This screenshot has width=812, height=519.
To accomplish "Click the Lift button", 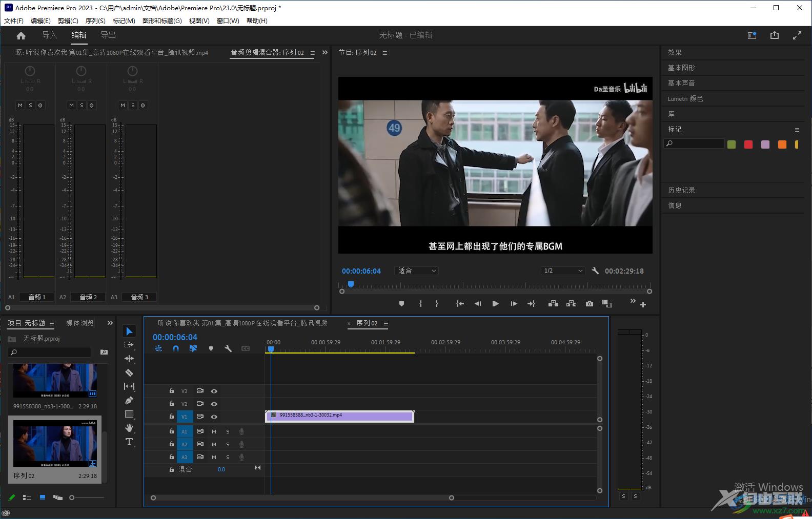I will tap(553, 304).
